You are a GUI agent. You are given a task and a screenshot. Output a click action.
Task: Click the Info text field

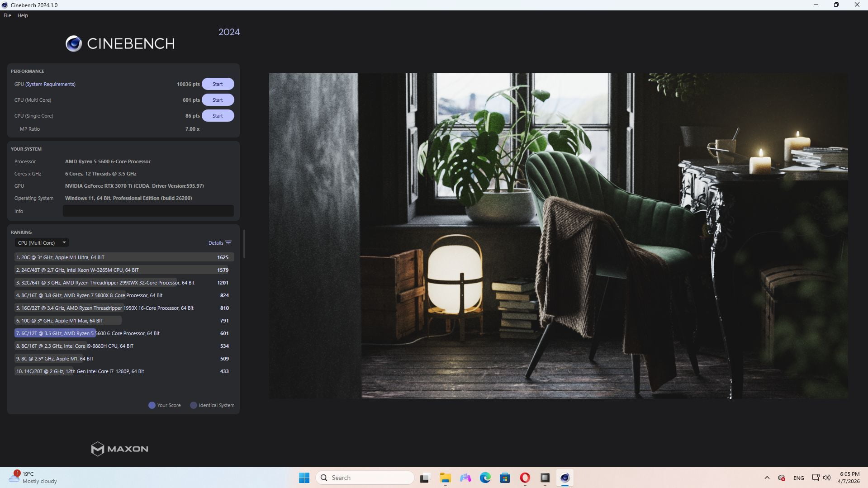pyautogui.click(x=148, y=211)
